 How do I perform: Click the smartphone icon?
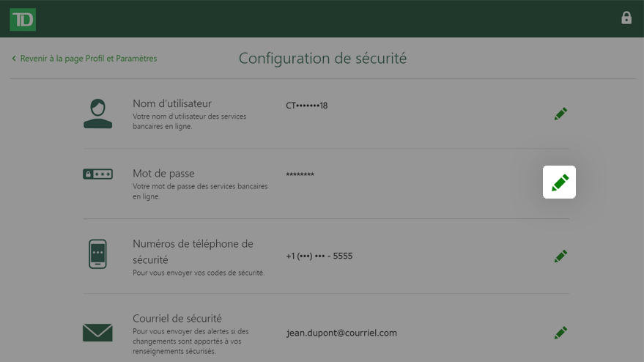pos(97,254)
